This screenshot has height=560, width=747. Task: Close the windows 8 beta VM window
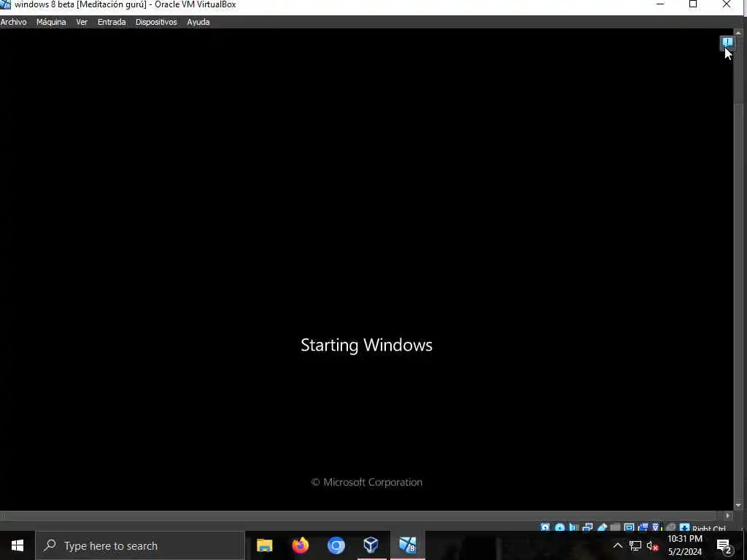pos(727,4)
